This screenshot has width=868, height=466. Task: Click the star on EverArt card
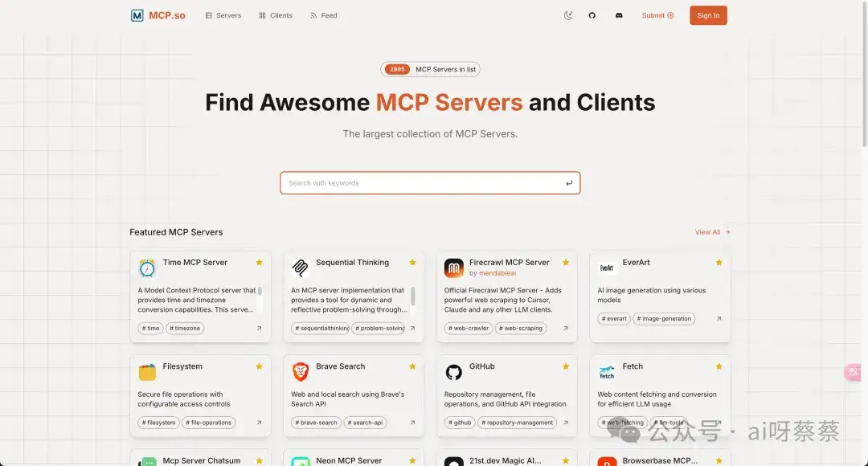(x=719, y=263)
